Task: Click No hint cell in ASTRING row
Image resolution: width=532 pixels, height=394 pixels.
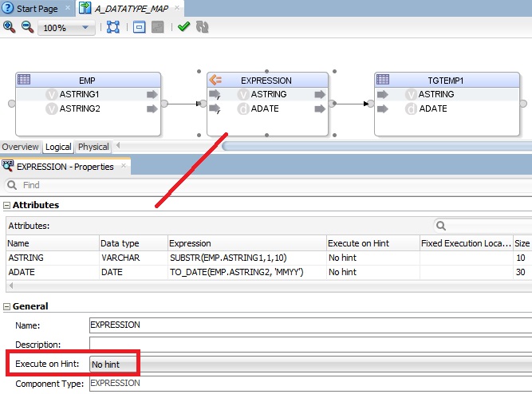Action: click(373, 258)
